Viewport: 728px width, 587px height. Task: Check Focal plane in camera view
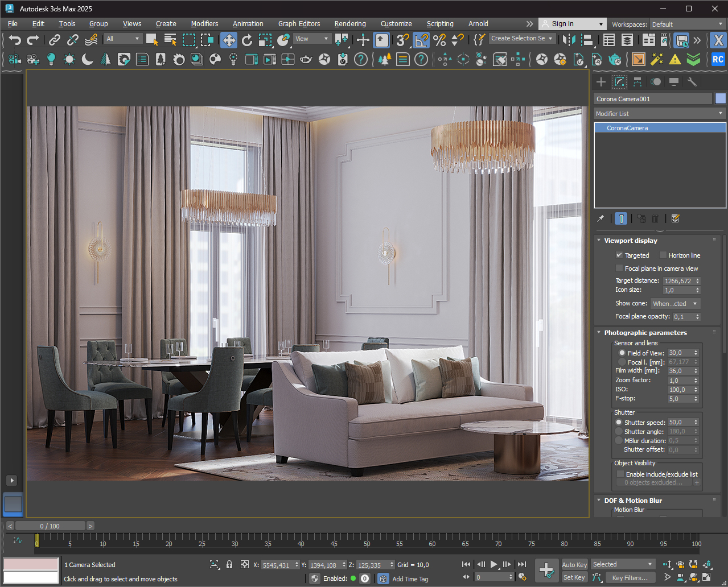(619, 268)
